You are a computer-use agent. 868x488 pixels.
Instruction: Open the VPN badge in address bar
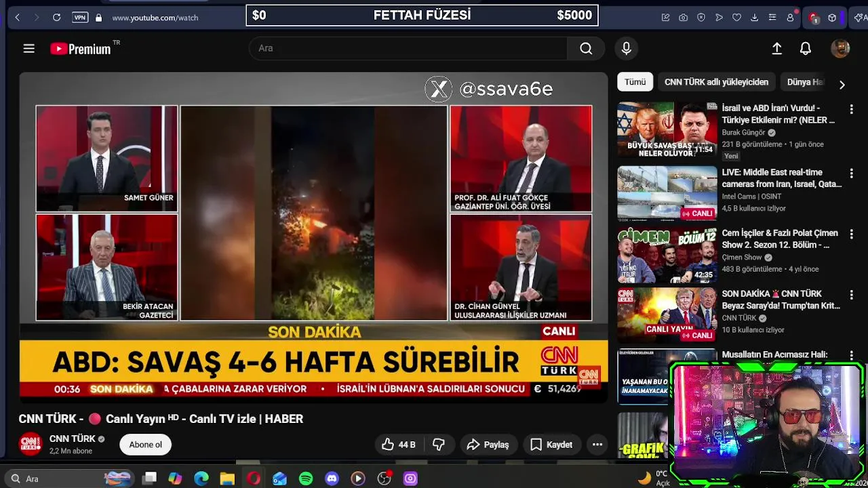pyautogui.click(x=80, y=18)
